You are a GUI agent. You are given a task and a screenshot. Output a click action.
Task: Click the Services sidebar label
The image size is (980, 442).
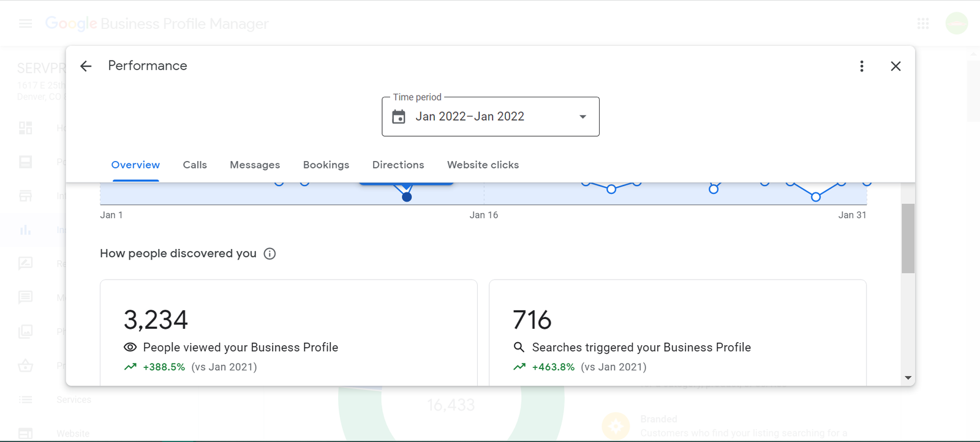pyautogui.click(x=73, y=400)
